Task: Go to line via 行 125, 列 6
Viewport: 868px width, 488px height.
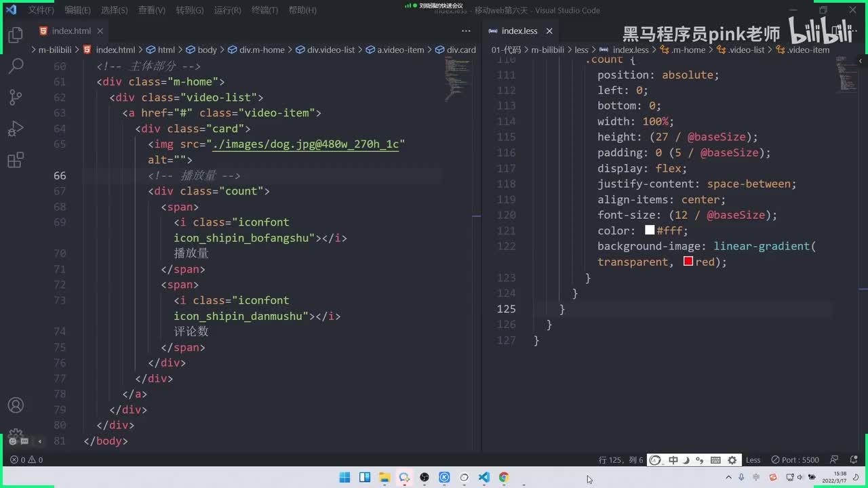Action: click(x=620, y=460)
